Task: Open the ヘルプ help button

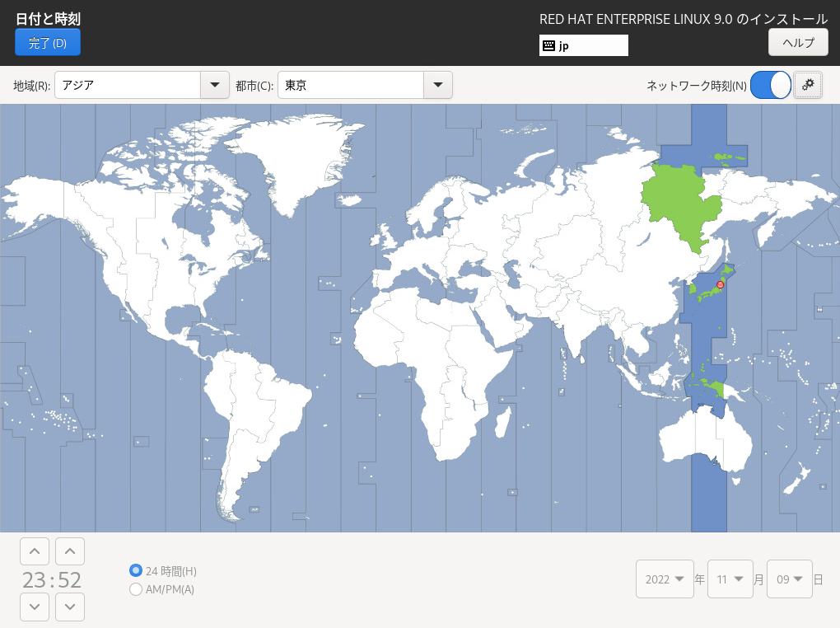Action: coord(798,42)
